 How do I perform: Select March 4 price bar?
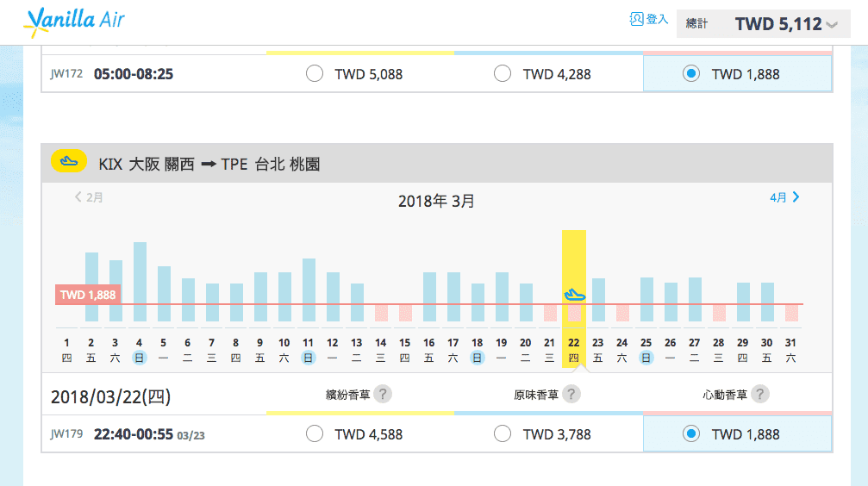[140, 282]
